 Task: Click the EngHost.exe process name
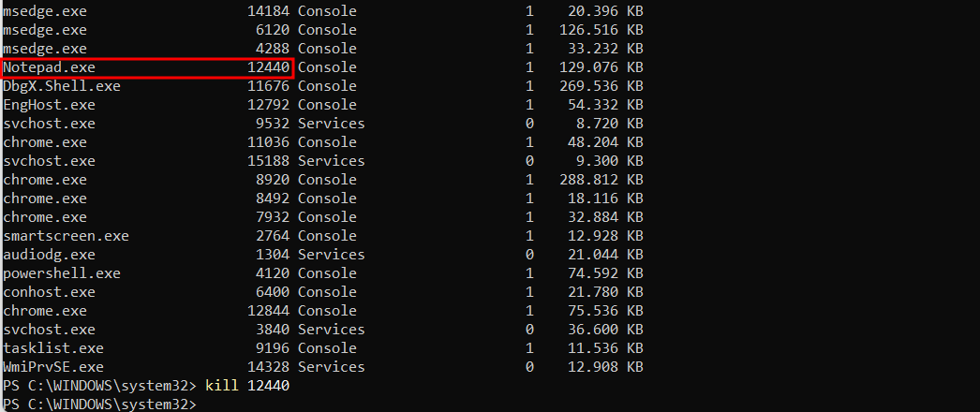pyautogui.click(x=49, y=105)
